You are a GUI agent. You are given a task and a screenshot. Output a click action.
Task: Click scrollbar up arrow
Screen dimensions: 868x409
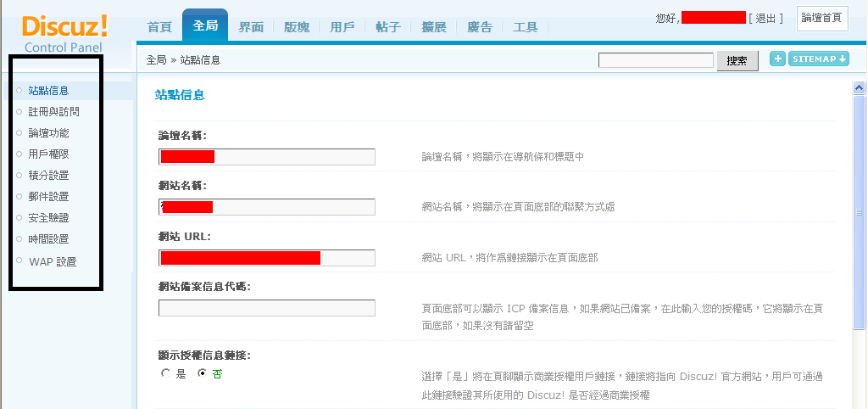(859, 87)
